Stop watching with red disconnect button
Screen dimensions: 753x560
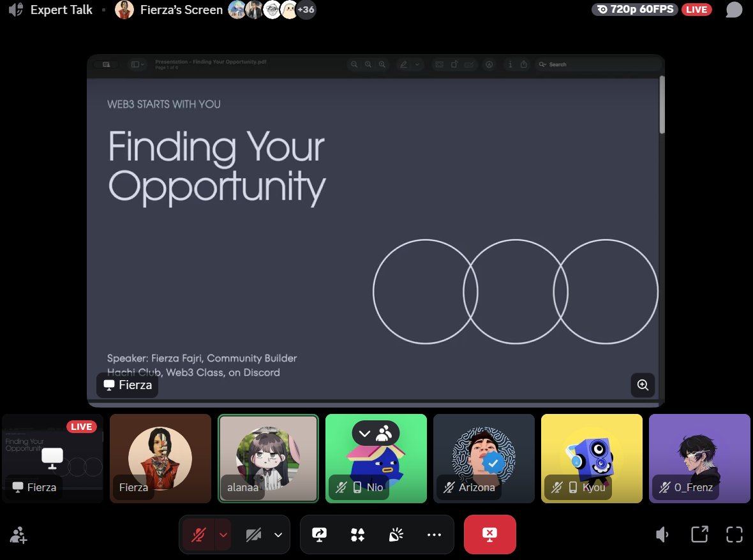click(490, 534)
